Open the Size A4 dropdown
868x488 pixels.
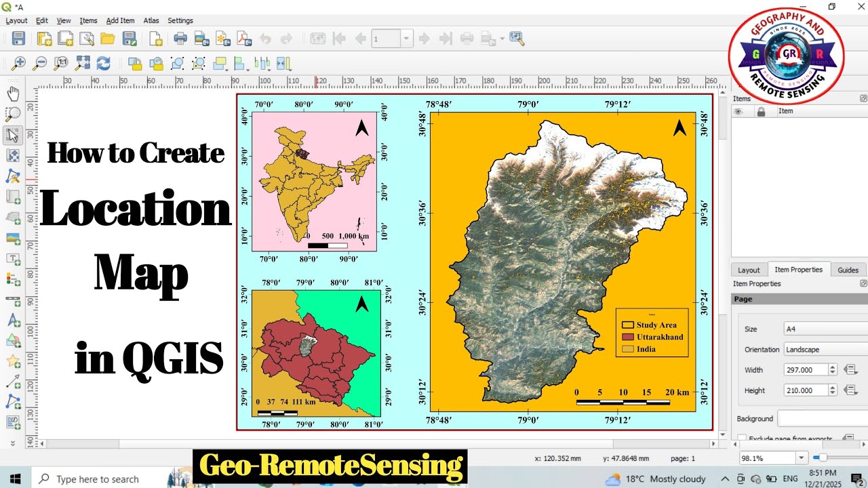pos(825,329)
